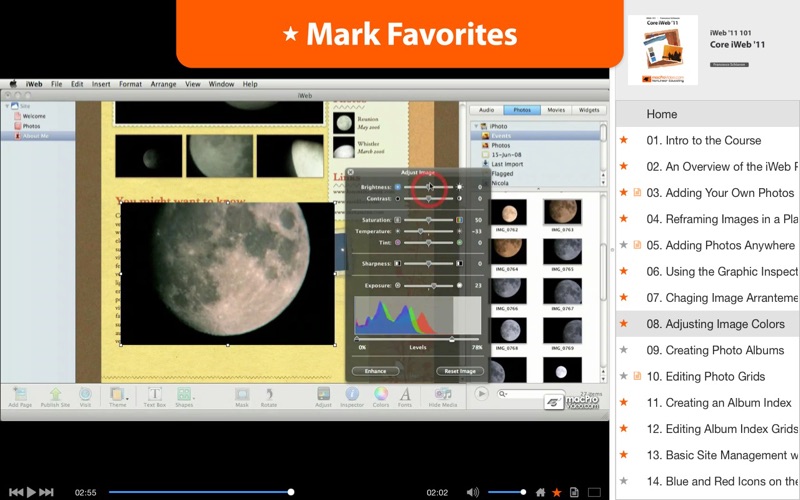
Task: Toggle favorite star for 09. Creating Photo Albums
Action: click(x=623, y=350)
